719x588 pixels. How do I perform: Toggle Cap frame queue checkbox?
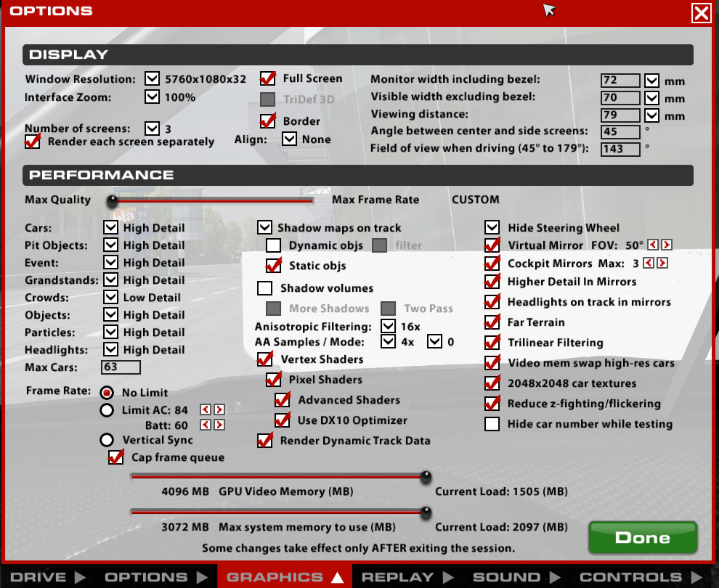point(116,457)
